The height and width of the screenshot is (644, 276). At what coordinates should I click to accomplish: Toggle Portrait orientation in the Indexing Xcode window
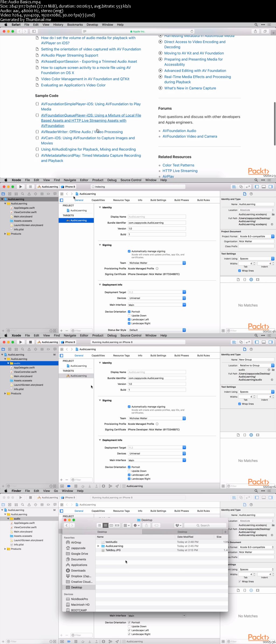coord(129,312)
